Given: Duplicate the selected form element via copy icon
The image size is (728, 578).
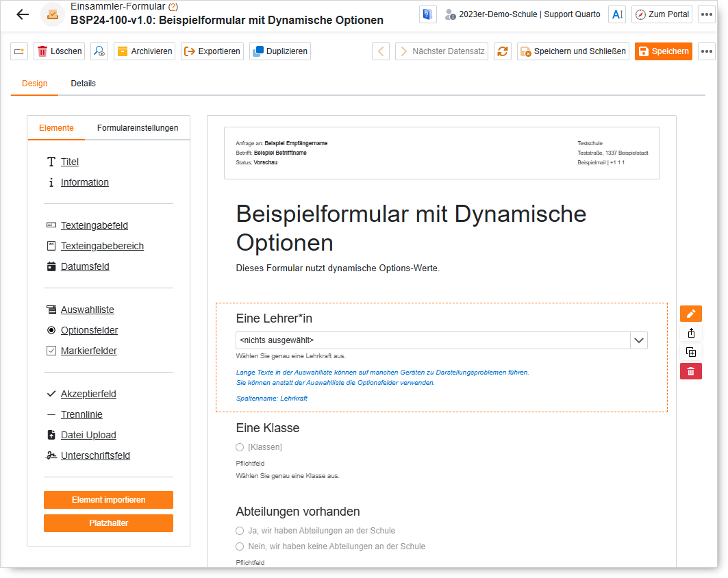Looking at the screenshot, I should (690, 352).
